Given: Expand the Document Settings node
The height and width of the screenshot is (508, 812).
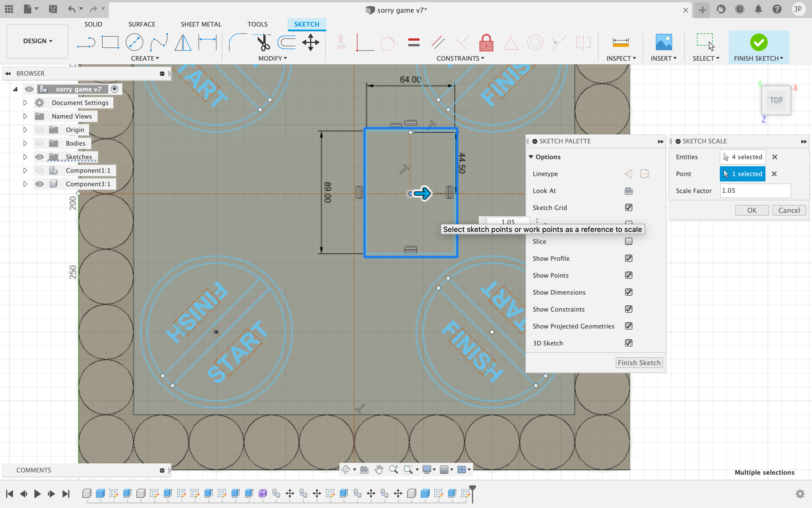Looking at the screenshot, I should tap(25, 103).
